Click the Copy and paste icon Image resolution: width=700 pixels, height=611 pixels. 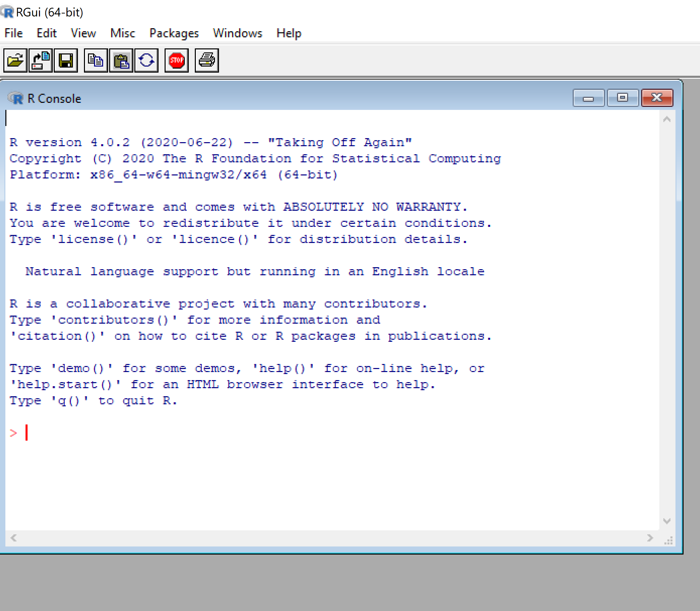point(146,61)
